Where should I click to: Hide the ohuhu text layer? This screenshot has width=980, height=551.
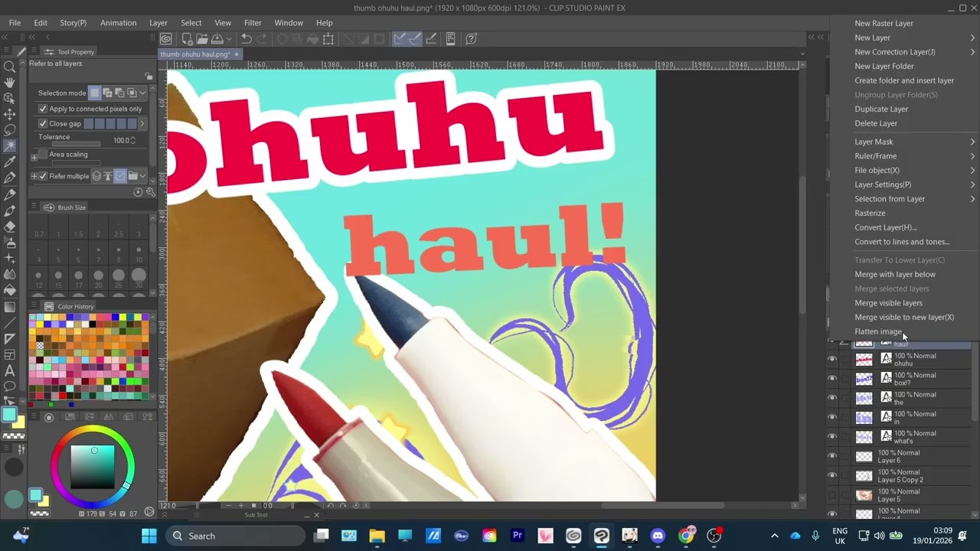click(x=832, y=358)
